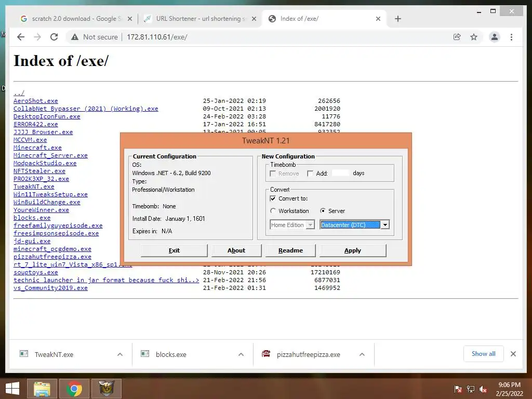Click the browser forward arrow

click(x=37, y=37)
